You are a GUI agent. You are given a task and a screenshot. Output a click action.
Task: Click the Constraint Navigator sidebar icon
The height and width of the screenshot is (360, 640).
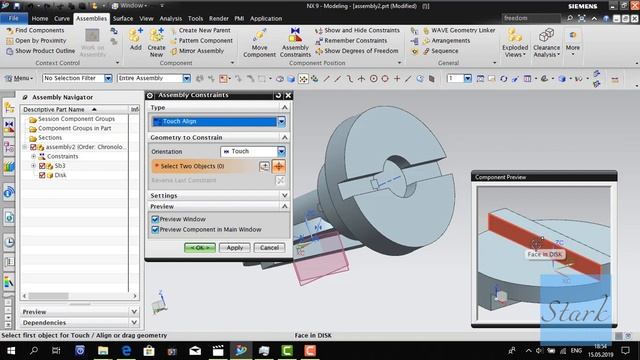pos(9,127)
